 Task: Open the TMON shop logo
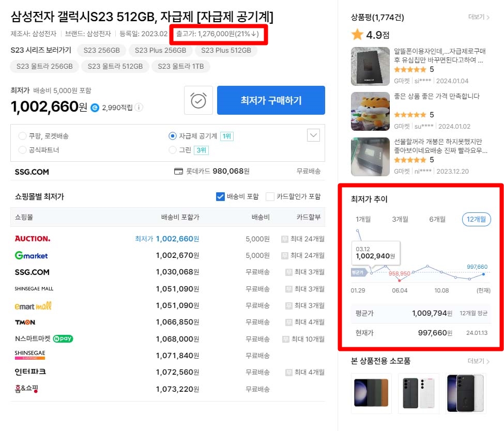point(25,322)
